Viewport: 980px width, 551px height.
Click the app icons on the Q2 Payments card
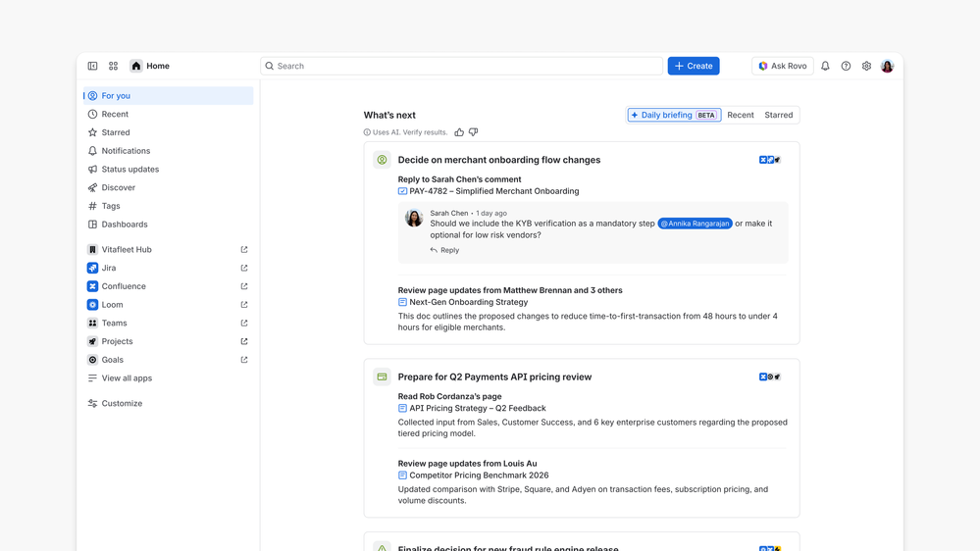(770, 376)
